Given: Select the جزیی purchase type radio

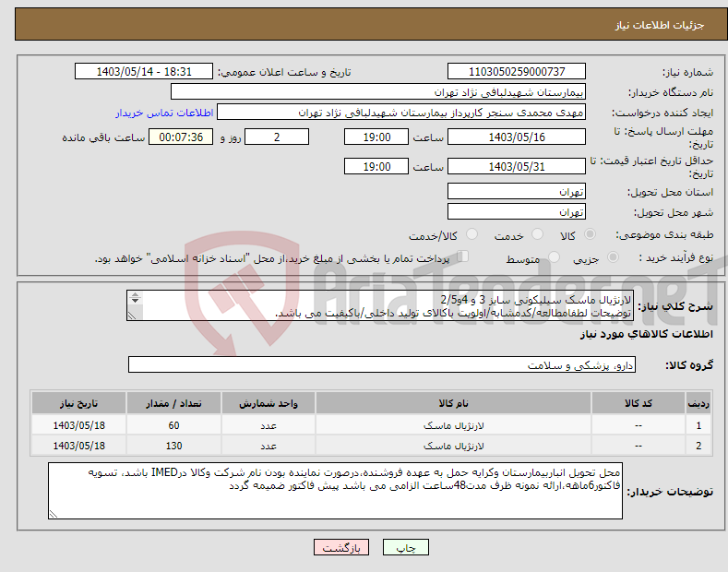Looking at the screenshot, I should [x=613, y=257].
